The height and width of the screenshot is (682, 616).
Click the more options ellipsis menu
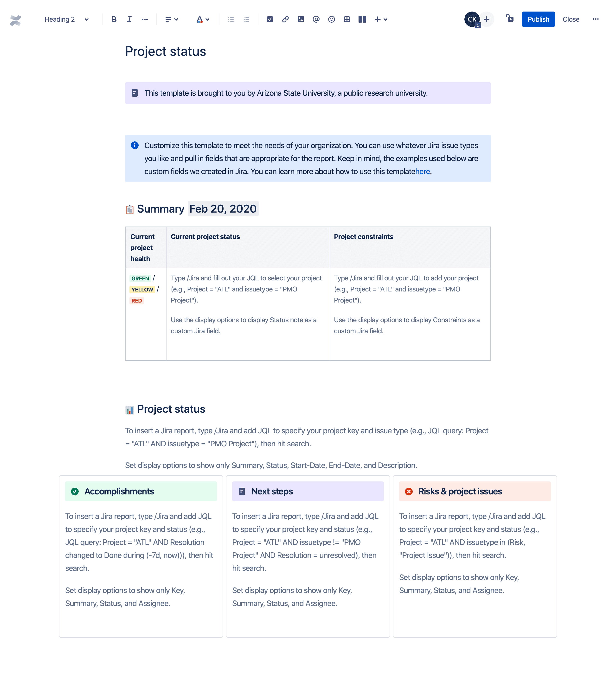click(596, 19)
